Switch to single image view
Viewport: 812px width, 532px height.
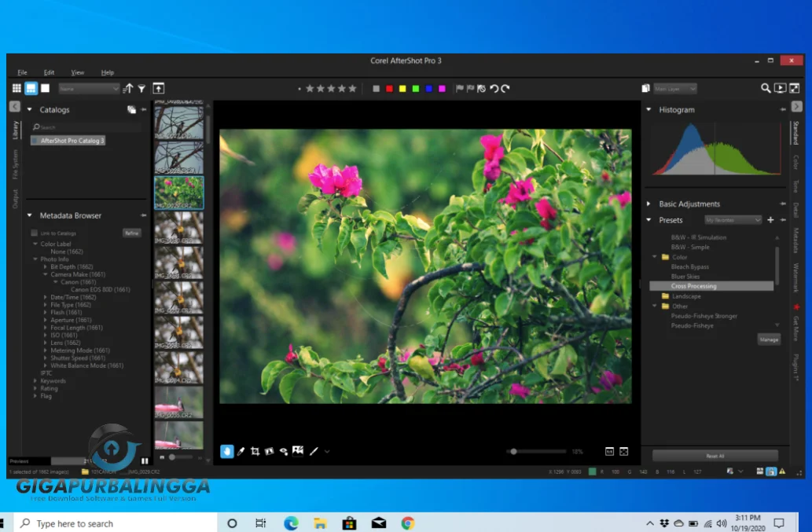point(45,89)
